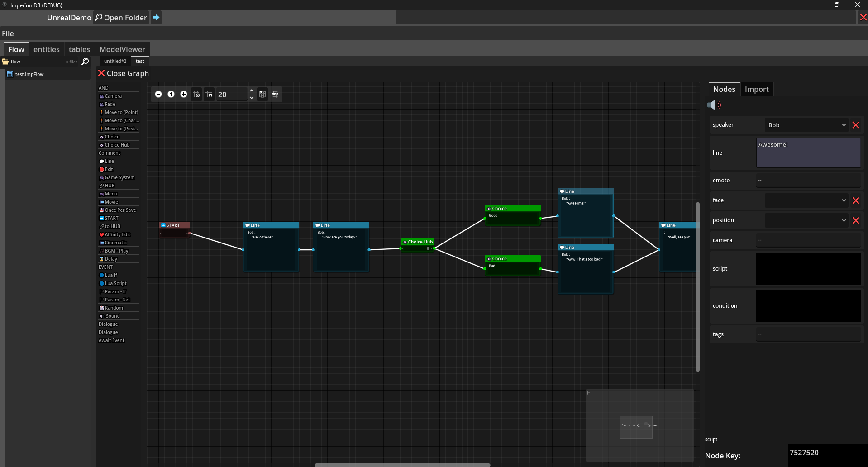
Task: Open the position dropdown
Action: click(x=806, y=220)
